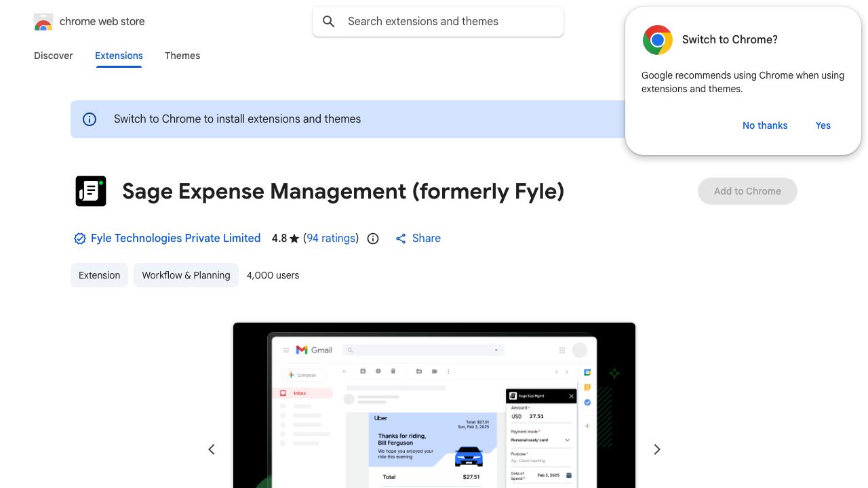
Task: Switch to the Themes tab
Action: pyautogui.click(x=182, y=56)
